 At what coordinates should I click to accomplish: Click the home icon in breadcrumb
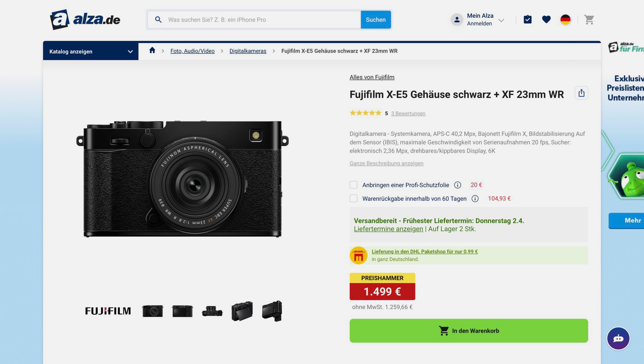click(152, 51)
